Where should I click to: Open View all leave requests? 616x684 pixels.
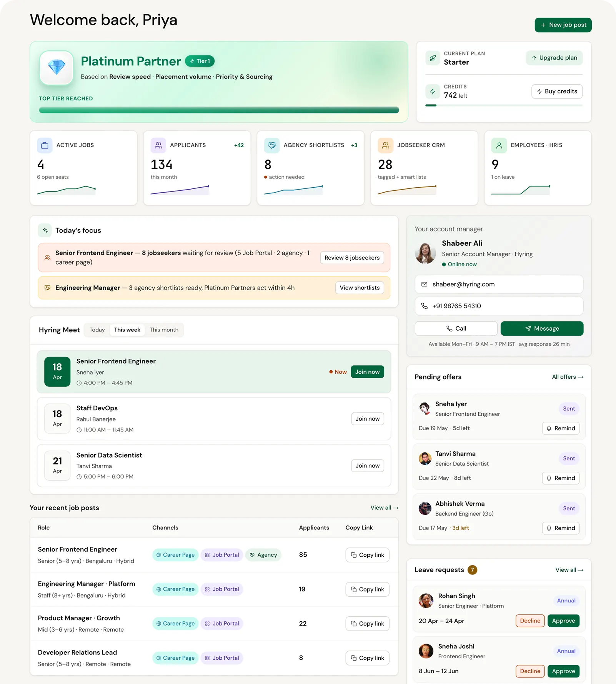[x=569, y=570]
